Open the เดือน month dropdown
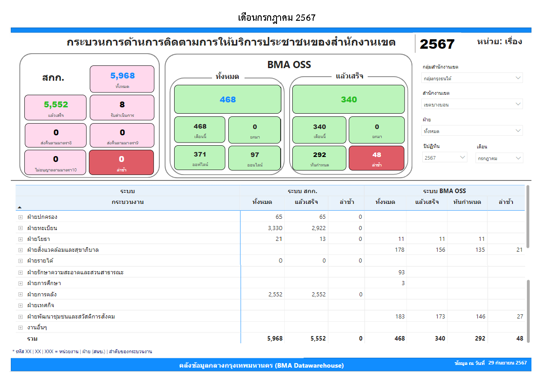 [499, 158]
